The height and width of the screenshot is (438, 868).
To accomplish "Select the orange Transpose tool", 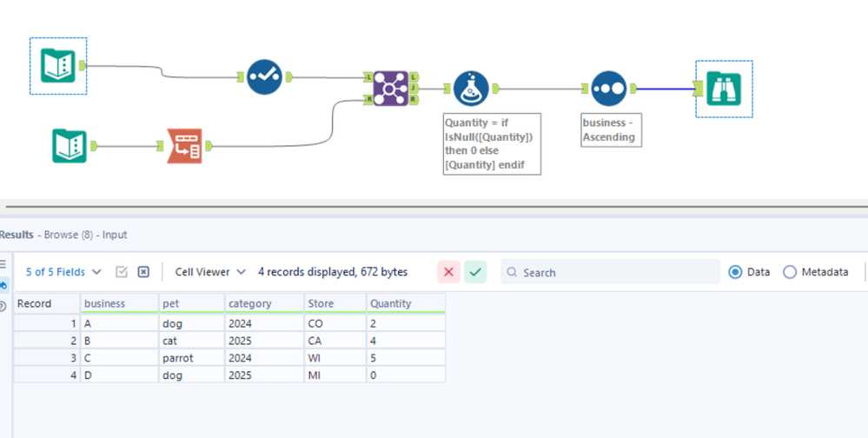I will [184, 146].
